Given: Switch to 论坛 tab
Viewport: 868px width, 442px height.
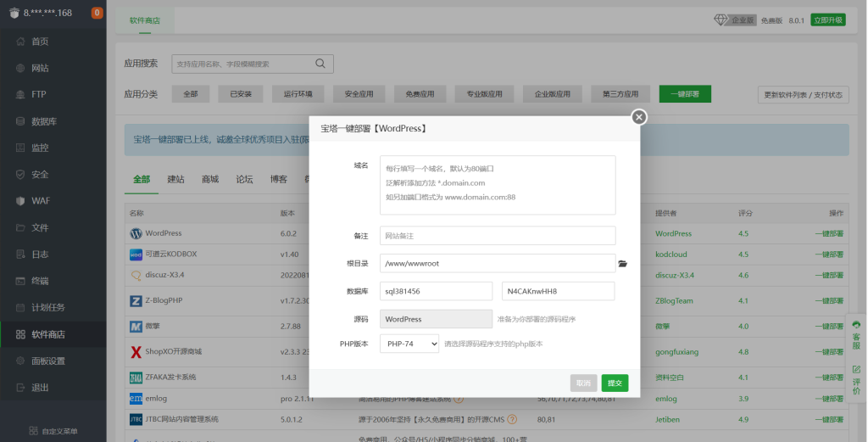Looking at the screenshot, I should tap(244, 179).
